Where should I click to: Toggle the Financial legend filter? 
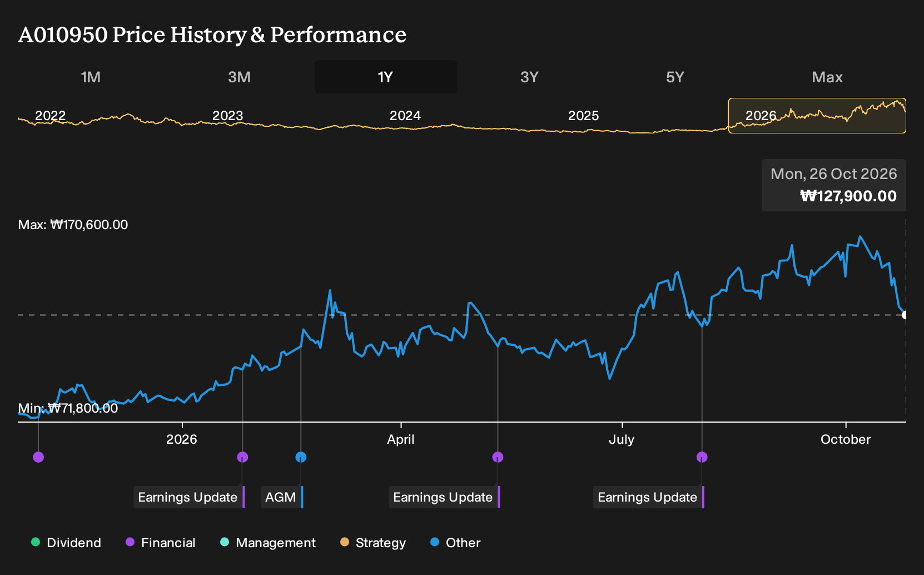click(x=161, y=543)
